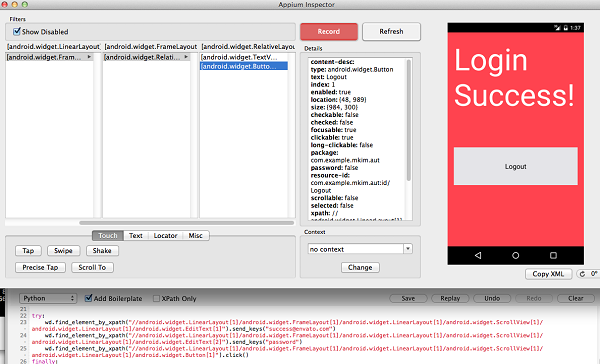Tap the Logout button on device preview
The height and width of the screenshot is (364, 600).
pyautogui.click(x=515, y=166)
